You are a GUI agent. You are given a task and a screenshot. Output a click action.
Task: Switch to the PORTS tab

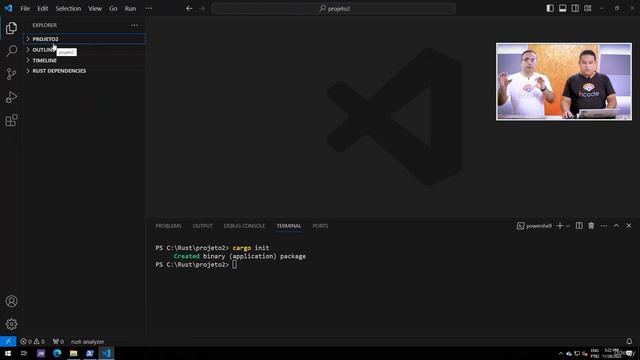point(320,226)
